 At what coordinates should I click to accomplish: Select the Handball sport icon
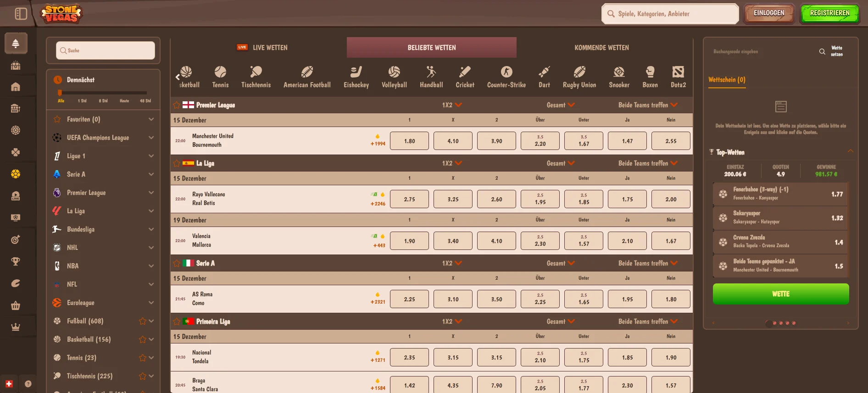[x=431, y=77]
